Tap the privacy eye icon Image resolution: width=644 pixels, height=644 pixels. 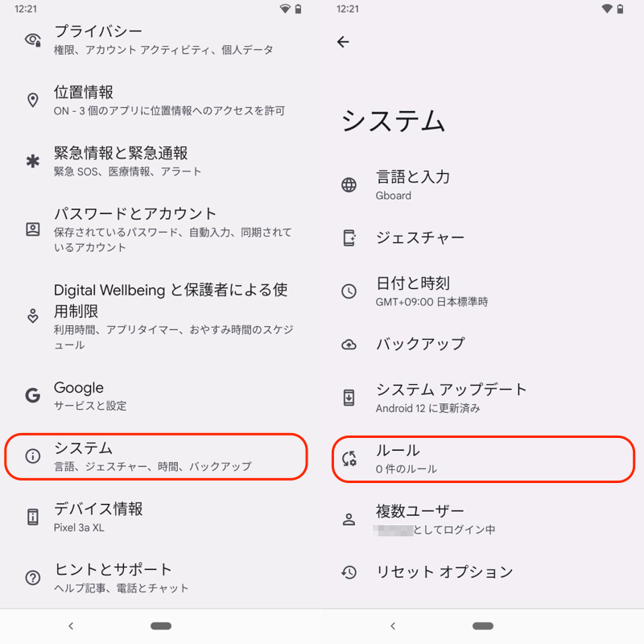pos(33,39)
